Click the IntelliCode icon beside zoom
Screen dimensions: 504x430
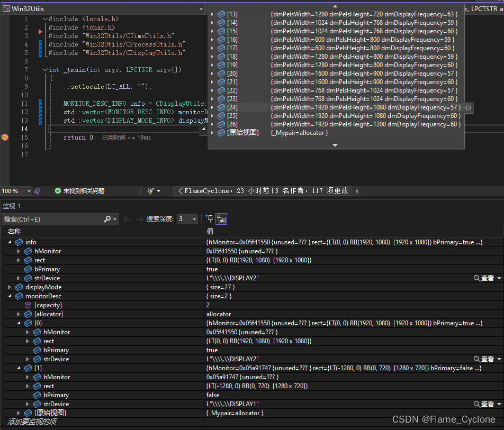pos(37,191)
